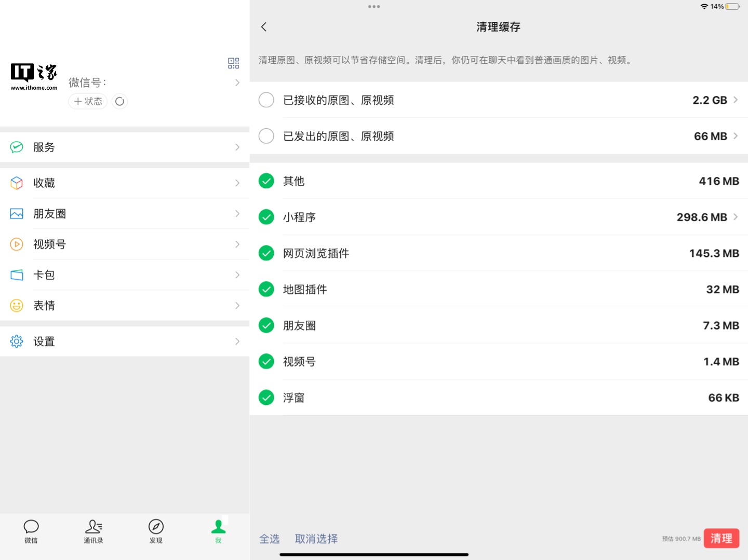This screenshot has height=560, width=748.
Task: Open the three-dot menu at top
Action: point(374,7)
